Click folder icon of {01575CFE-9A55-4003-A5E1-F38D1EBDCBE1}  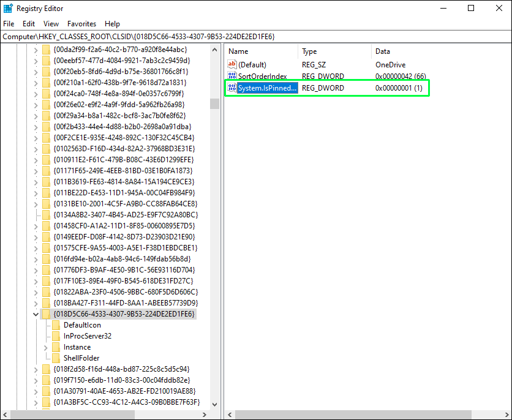pos(46,248)
